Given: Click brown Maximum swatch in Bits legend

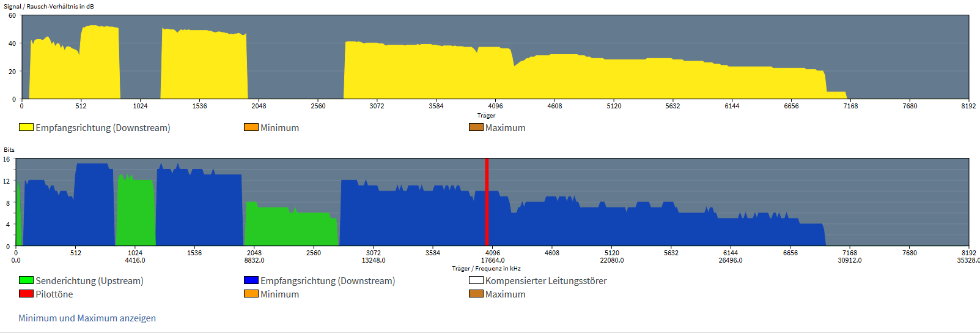Looking at the screenshot, I should 476,294.
